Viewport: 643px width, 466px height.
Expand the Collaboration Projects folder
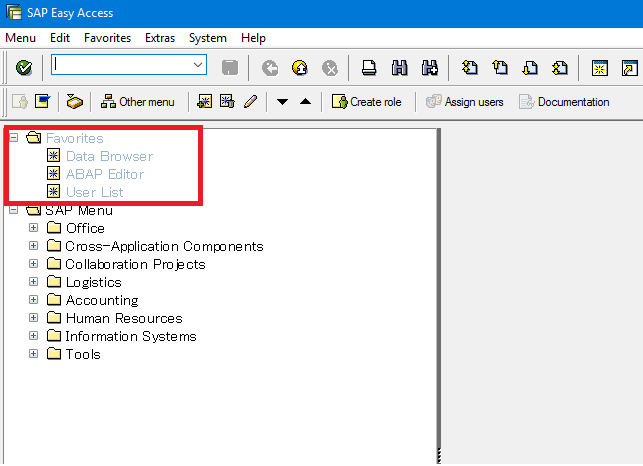(x=34, y=264)
